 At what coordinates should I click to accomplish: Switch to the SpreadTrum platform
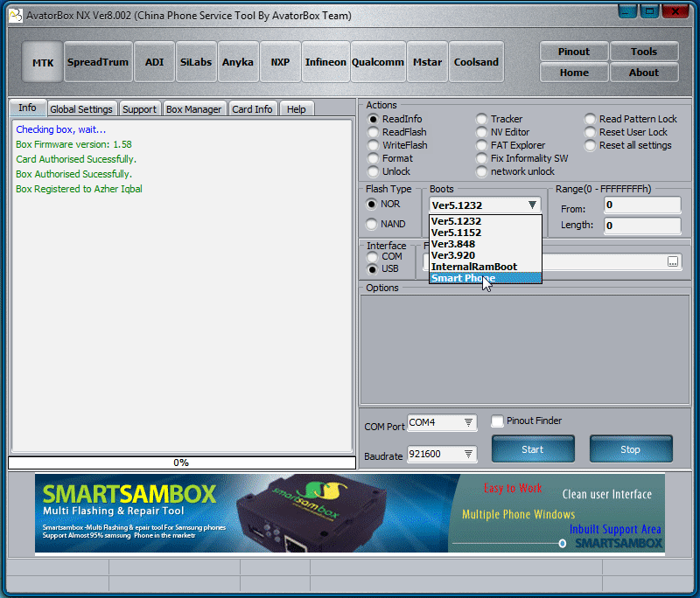click(98, 62)
